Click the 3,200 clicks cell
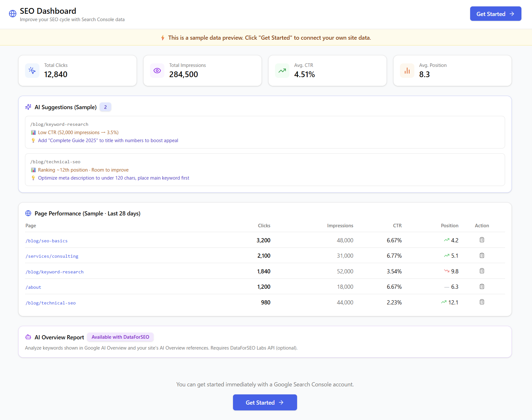The width and height of the screenshot is (532, 420). pos(263,240)
